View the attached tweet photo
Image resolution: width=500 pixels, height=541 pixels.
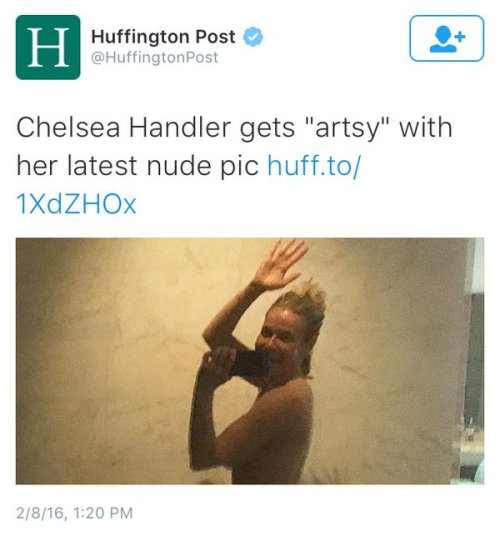pyautogui.click(x=250, y=361)
